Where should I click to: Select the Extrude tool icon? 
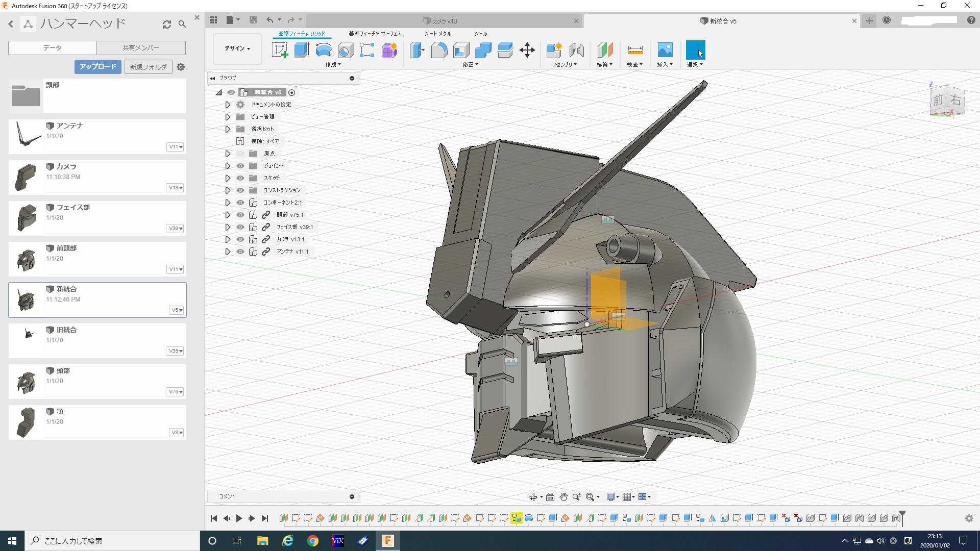(x=302, y=50)
